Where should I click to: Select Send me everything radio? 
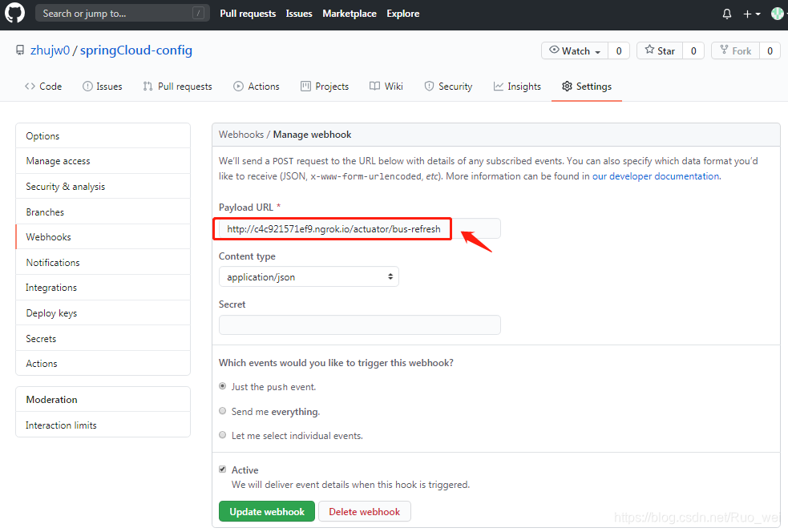point(223,411)
